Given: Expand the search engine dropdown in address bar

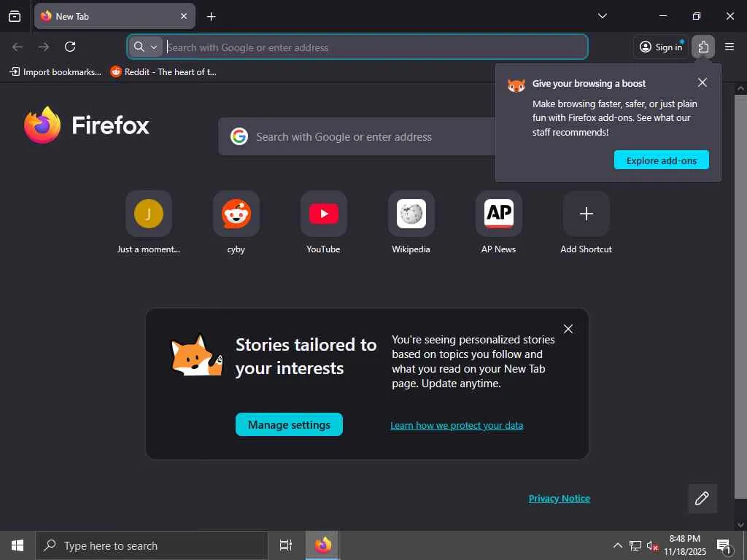Looking at the screenshot, I should 145,47.
